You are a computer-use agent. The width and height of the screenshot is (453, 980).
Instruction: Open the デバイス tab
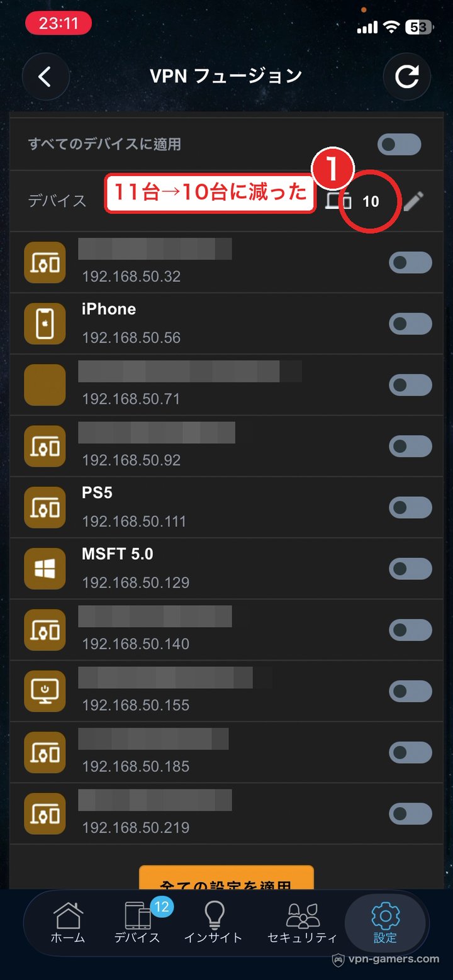coord(137,923)
